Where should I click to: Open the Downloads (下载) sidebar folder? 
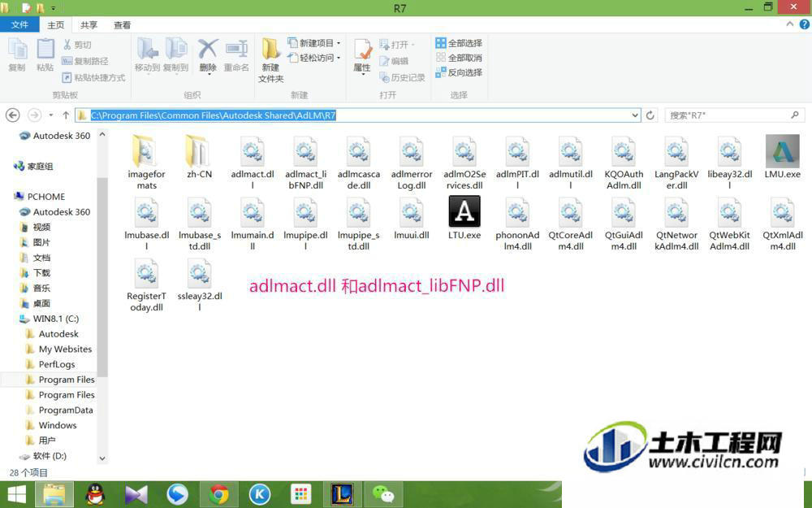(35, 272)
